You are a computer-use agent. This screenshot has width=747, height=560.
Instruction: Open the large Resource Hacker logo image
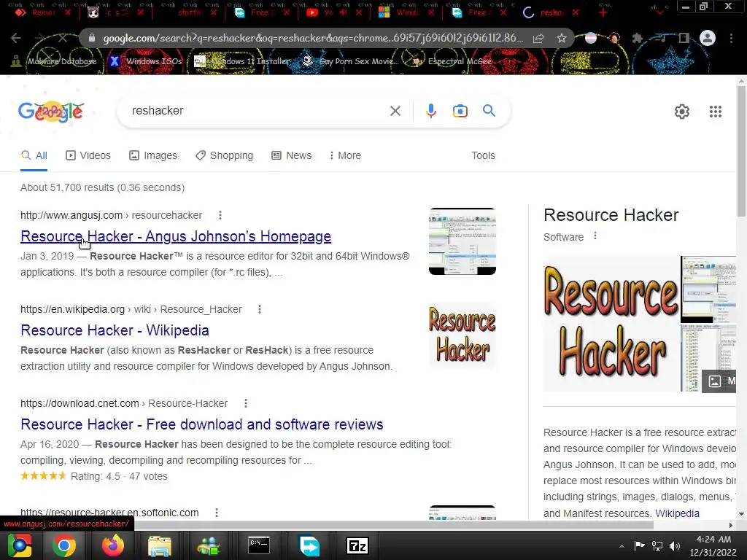point(611,324)
